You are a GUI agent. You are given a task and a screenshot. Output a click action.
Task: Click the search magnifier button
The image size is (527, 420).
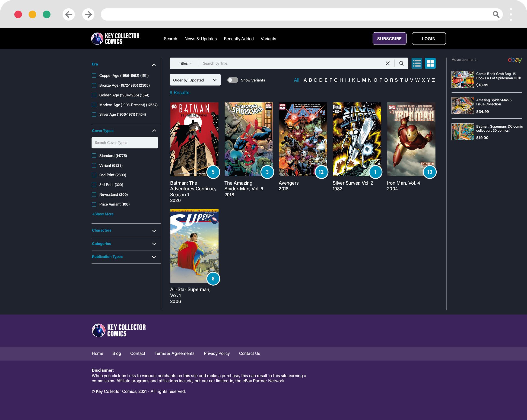coord(401,63)
